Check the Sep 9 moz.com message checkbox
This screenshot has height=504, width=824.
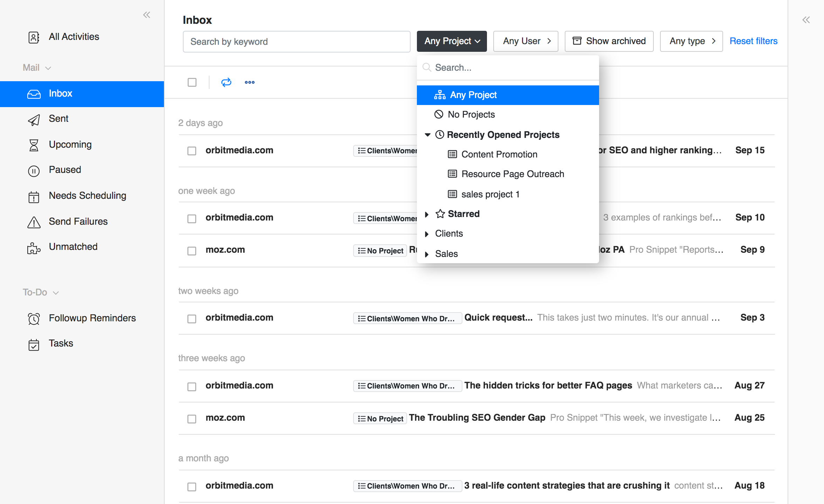pyautogui.click(x=192, y=251)
